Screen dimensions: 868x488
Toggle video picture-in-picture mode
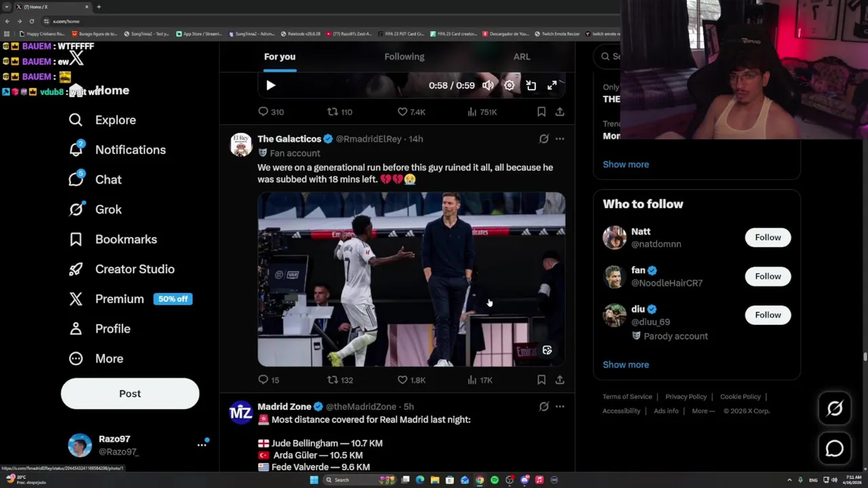pos(531,85)
